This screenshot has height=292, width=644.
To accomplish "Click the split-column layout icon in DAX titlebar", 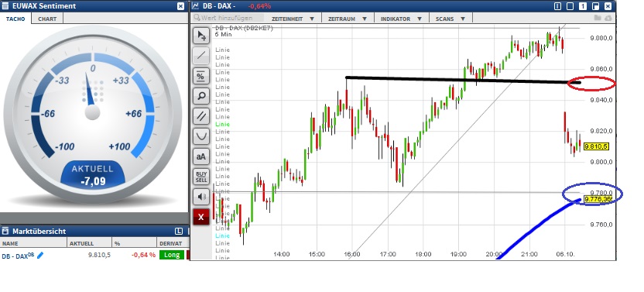I will pos(557,6).
